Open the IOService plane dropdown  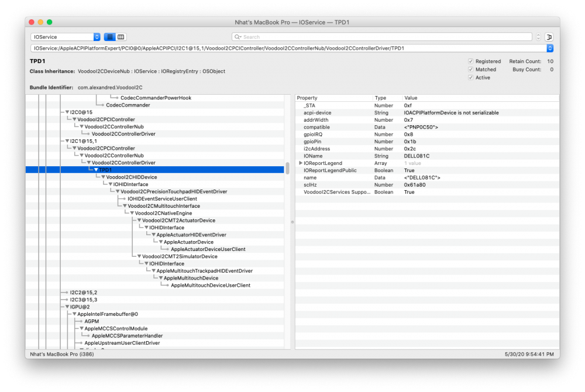(66, 37)
